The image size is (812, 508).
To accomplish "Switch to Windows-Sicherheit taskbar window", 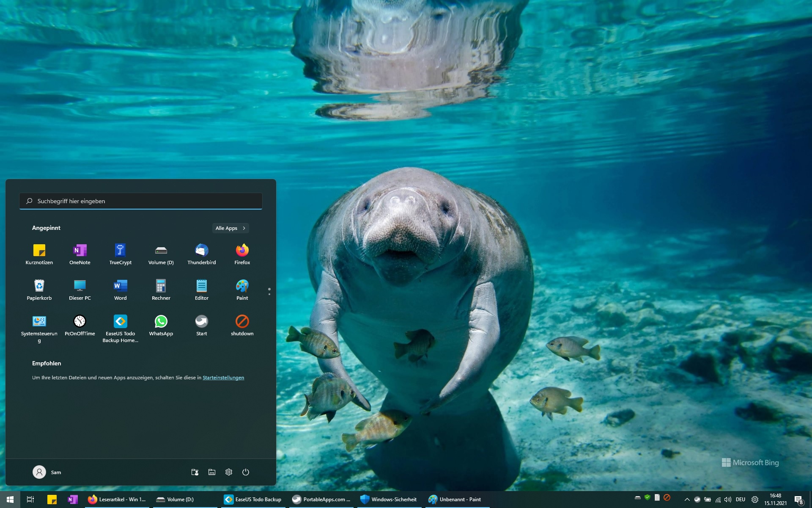I will click(x=389, y=500).
